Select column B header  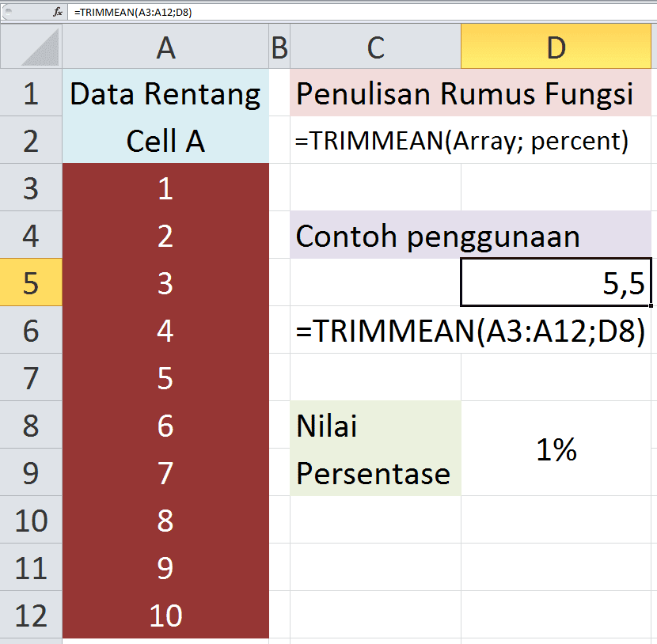(x=279, y=47)
